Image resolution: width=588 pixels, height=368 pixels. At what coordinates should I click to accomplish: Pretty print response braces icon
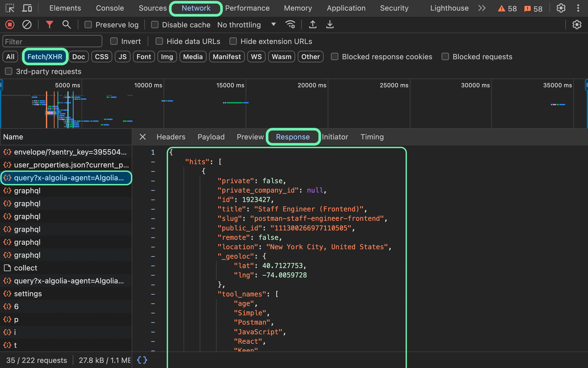tap(142, 360)
